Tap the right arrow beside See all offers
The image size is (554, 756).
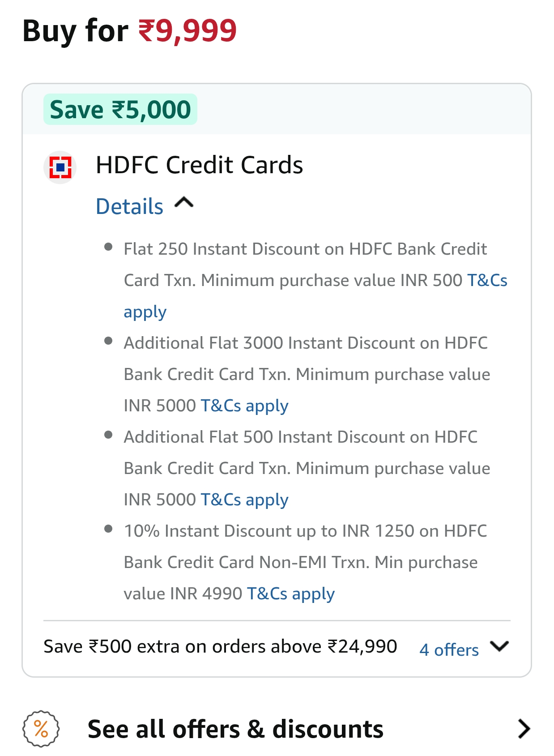pos(524,729)
